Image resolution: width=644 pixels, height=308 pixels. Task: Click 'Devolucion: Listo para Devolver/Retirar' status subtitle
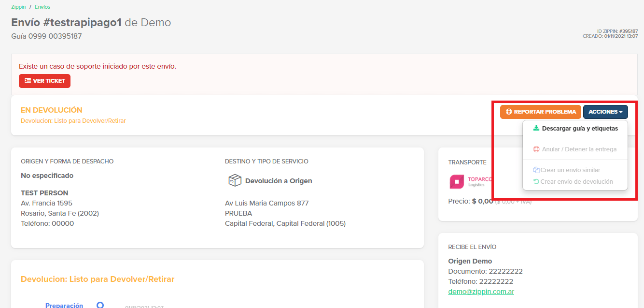[x=73, y=121]
